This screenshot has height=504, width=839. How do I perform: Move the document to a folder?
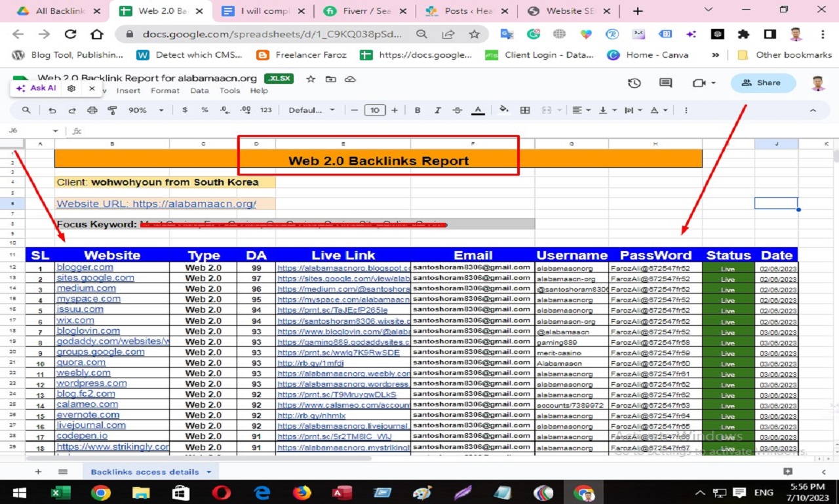click(x=330, y=79)
